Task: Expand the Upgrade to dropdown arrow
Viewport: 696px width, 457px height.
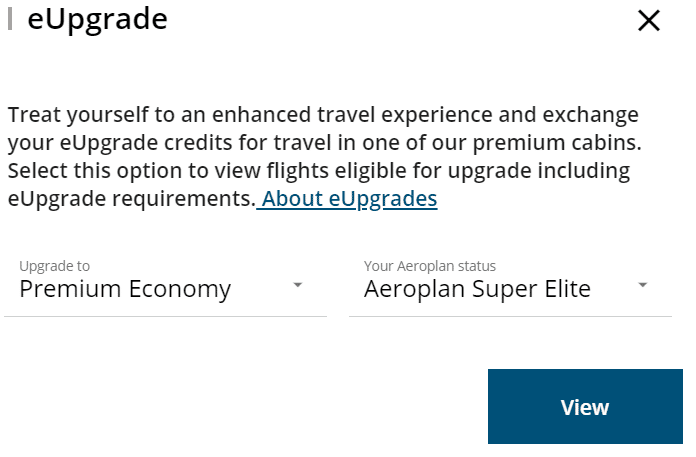Action: pos(298,286)
